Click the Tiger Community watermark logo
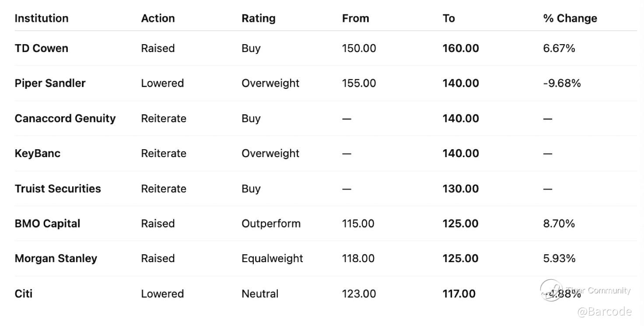The width and height of the screenshot is (644, 326). tap(551, 290)
